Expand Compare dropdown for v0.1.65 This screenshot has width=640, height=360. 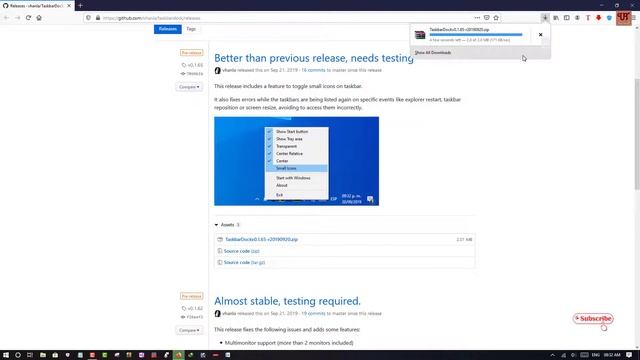[189, 87]
